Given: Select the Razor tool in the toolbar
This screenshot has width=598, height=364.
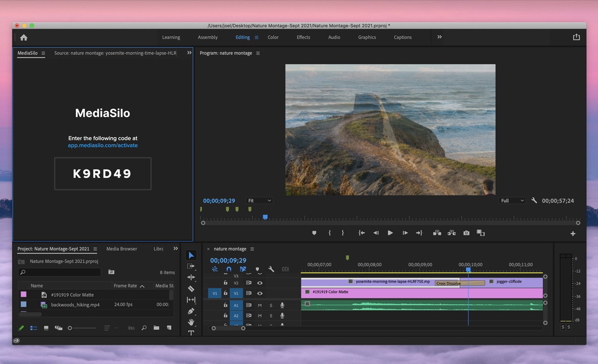Looking at the screenshot, I should point(191,289).
